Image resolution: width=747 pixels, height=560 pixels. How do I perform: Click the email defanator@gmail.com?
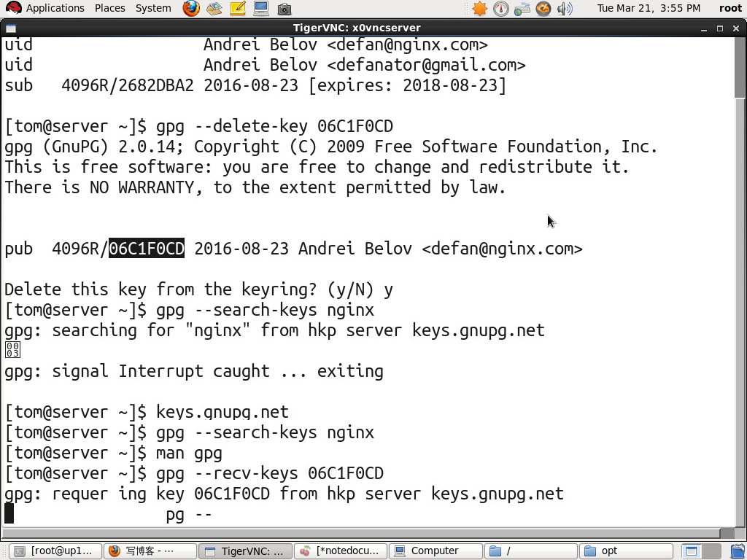(427, 65)
